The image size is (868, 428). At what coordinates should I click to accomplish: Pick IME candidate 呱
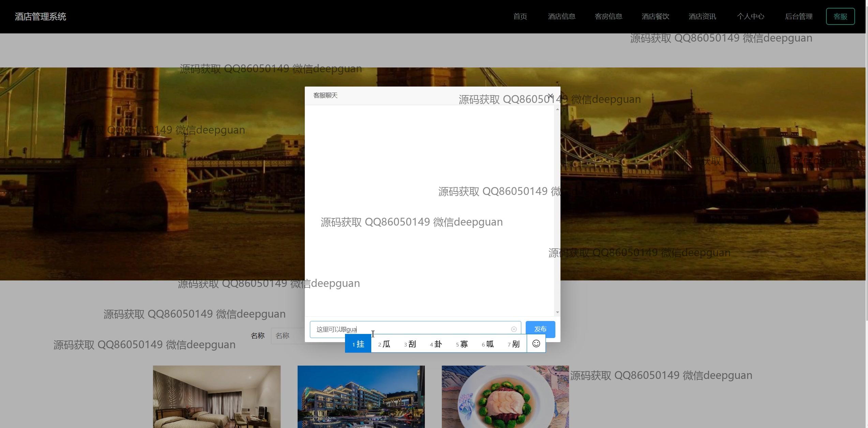(488, 344)
